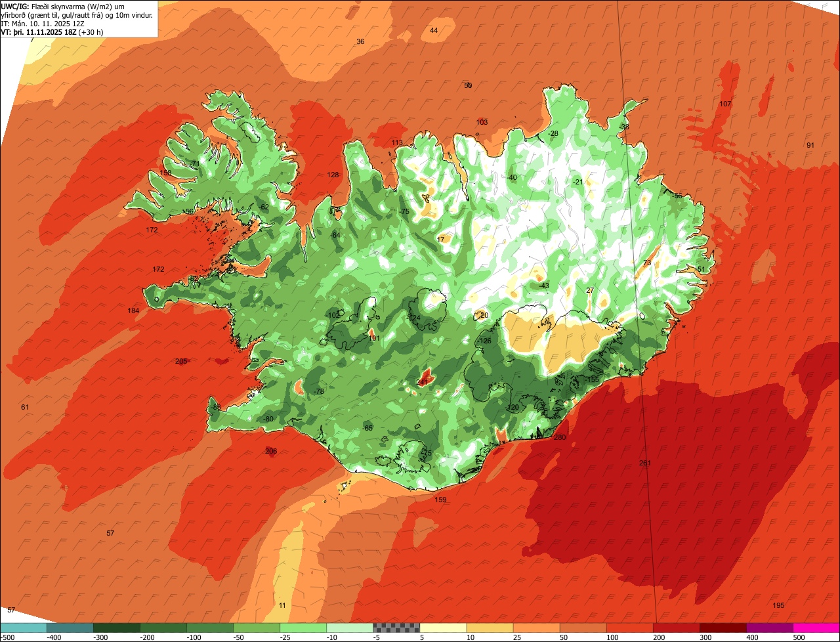Click the map value -126
Image resolution: width=840 pixels, height=642 pixels.
pos(485,341)
